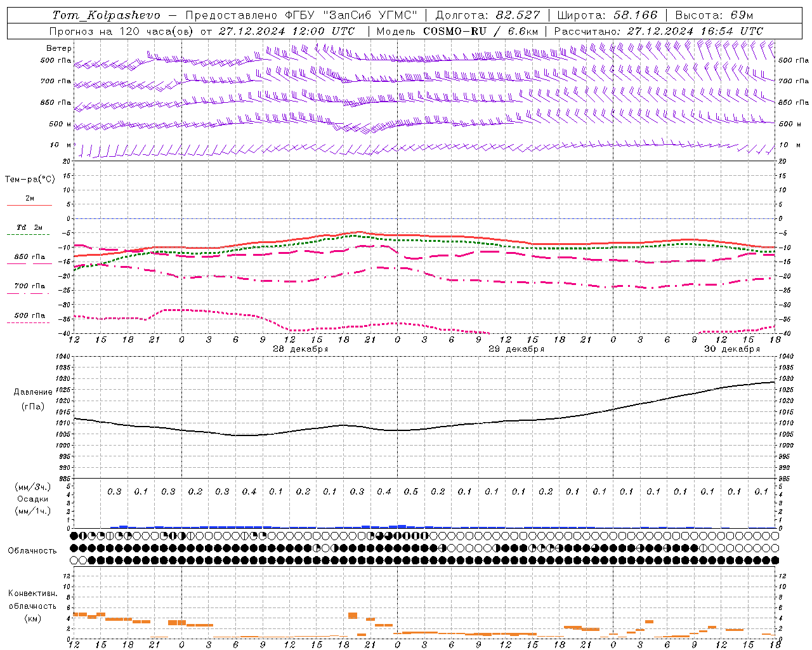
Task: Click the Tom_Kolpashevo station title
Action: pyautogui.click(x=106, y=15)
